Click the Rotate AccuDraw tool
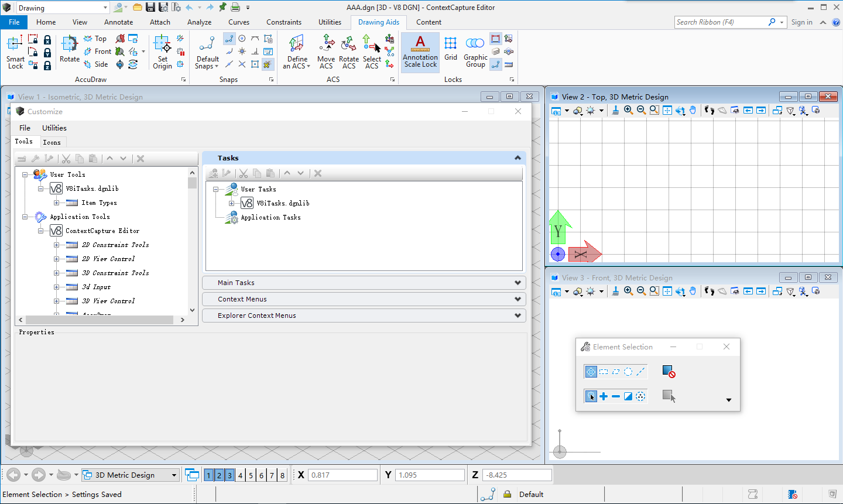Image resolution: width=843 pixels, height=504 pixels. [70, 49]
